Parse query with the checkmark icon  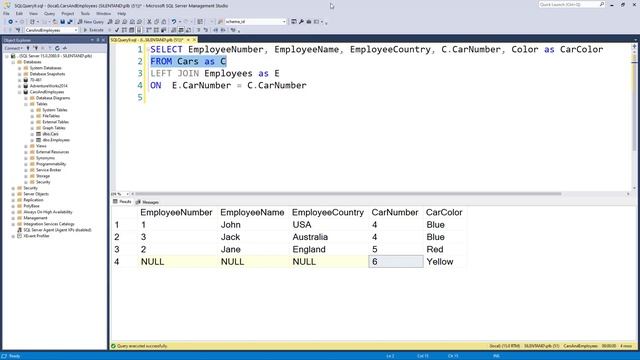pyautogui.click(x=117, y=30)
